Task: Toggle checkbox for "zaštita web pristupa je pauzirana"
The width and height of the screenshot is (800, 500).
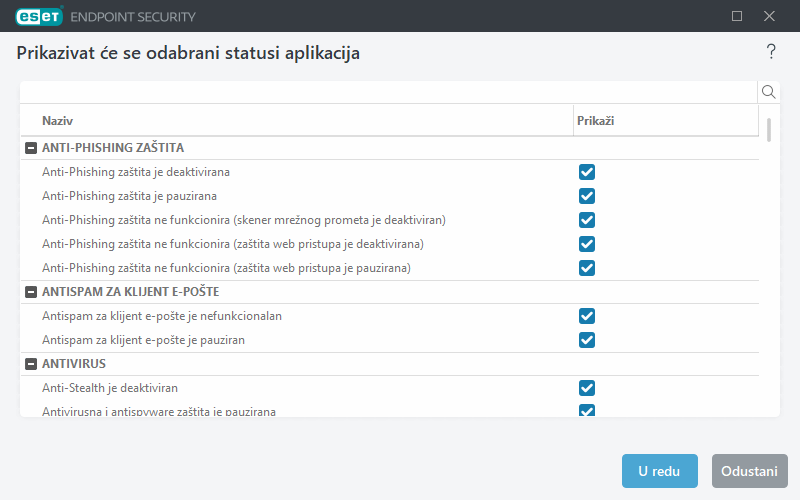Action: [x=587, y=268]
